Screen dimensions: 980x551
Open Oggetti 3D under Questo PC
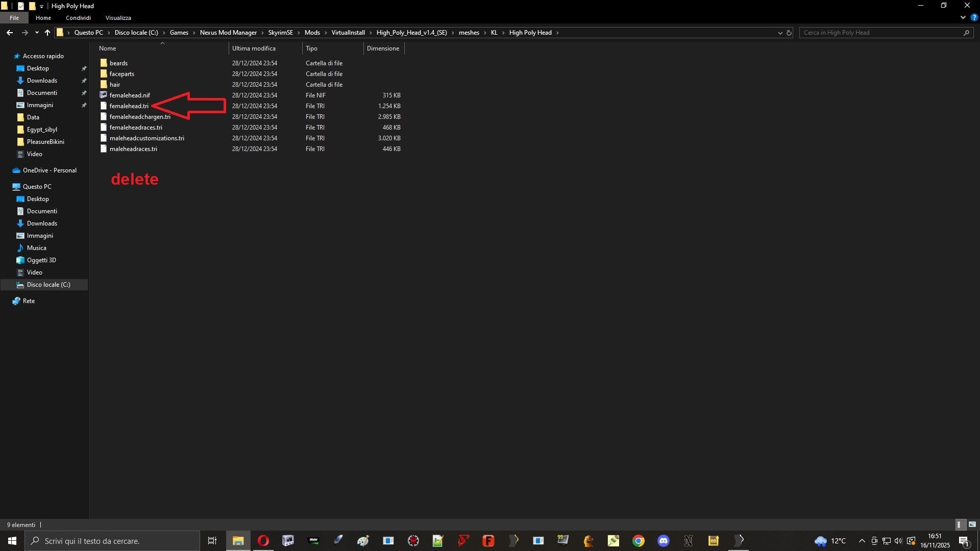[41, 260]
